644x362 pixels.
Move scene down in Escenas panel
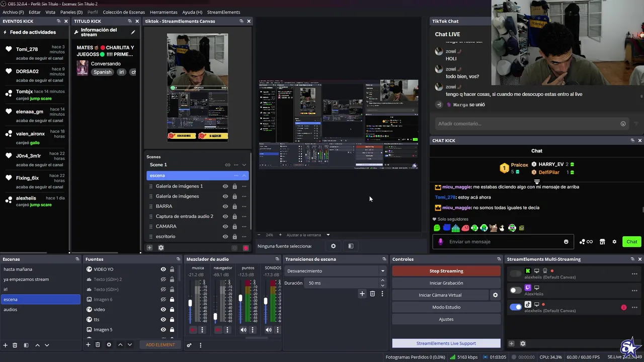(x=47, y=345)
